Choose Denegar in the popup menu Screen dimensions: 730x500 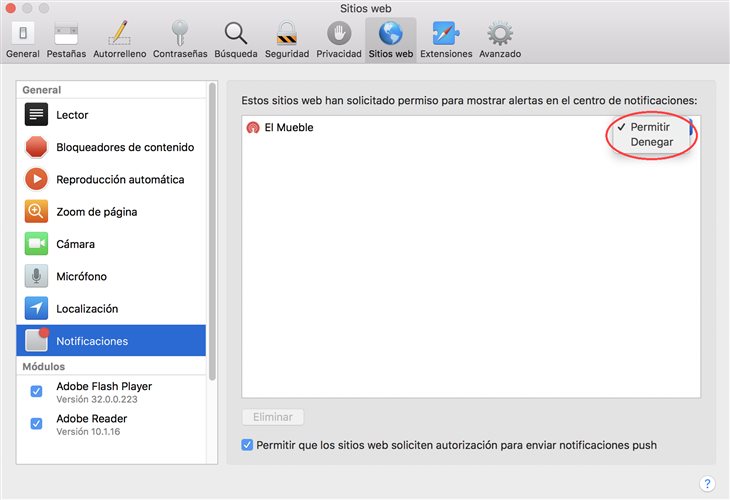[652, 142]
